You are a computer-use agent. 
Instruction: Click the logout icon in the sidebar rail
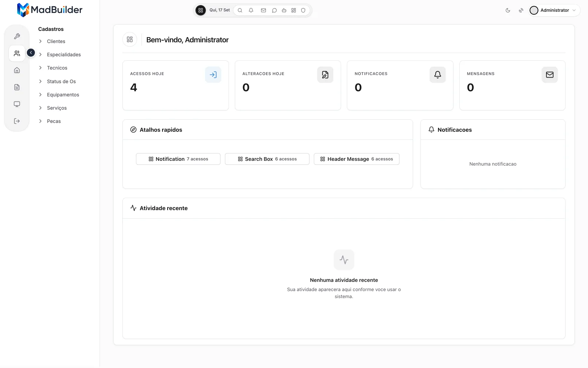click(x=17, y=121)
